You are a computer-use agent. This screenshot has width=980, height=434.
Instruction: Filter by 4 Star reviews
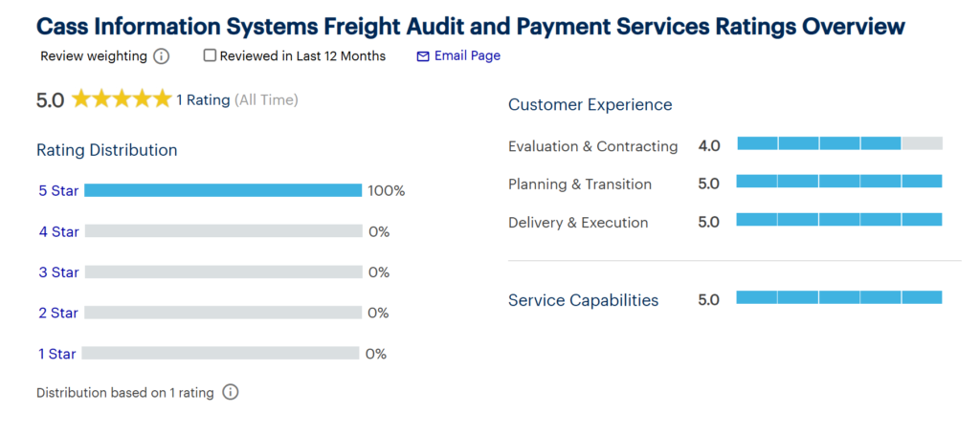(x=58, y=231)
